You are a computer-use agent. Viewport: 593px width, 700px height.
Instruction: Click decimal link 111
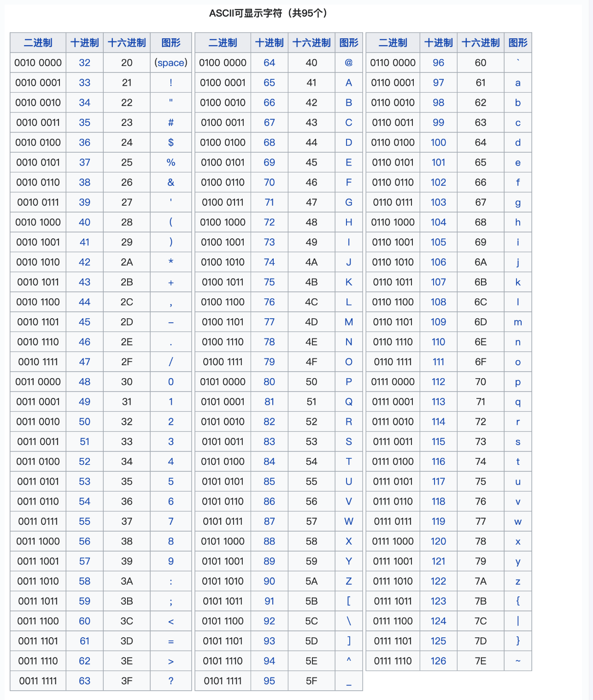[438, 362]
